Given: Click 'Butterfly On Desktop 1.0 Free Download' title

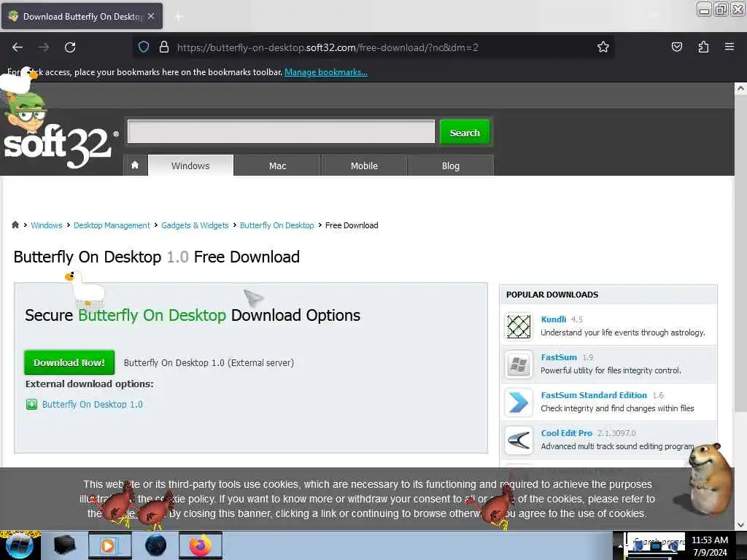Looking at the screenshot, I should 157,257.
